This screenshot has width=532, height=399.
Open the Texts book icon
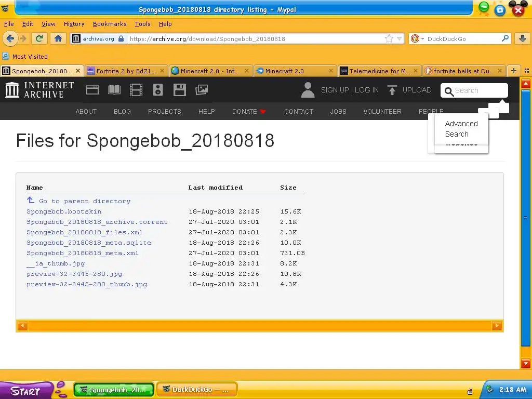click(114, 90)
